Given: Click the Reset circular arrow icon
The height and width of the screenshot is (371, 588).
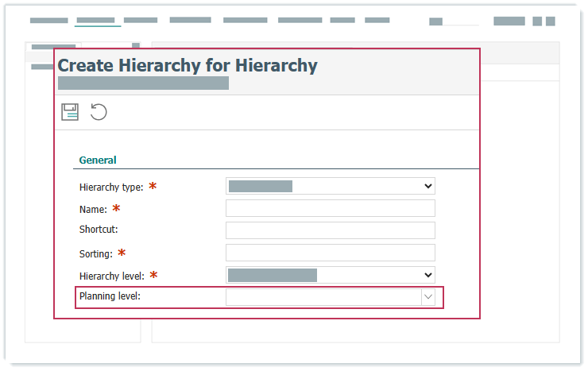Looking at the screenshot, I should (99, 112).
